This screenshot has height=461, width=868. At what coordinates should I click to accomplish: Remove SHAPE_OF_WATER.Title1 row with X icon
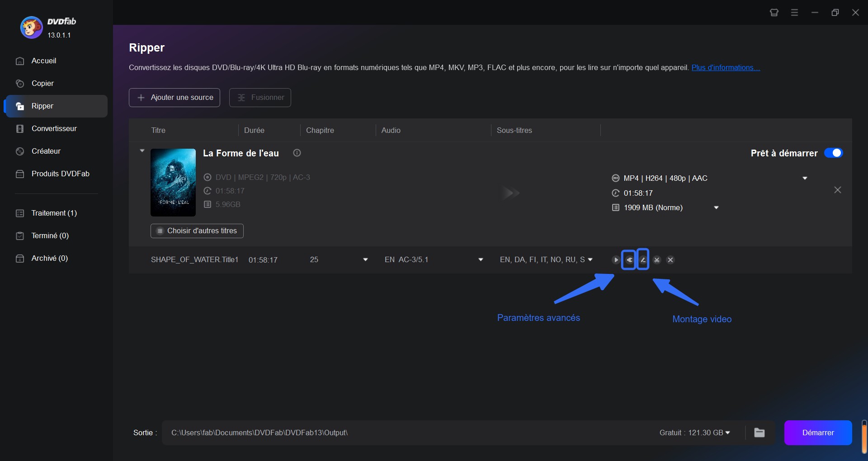[670, 260]
